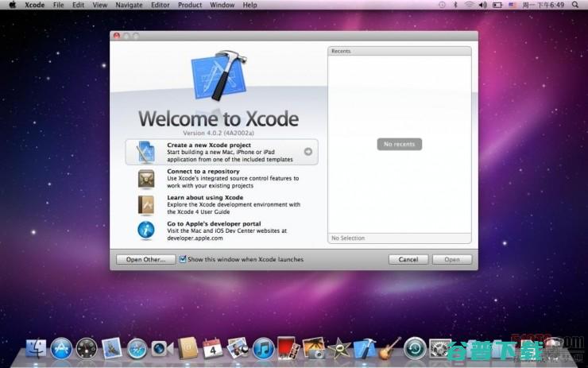Click the repository vault icon
Screen dimensions: 588x368
pyautogui.click(x=146, y=179)
